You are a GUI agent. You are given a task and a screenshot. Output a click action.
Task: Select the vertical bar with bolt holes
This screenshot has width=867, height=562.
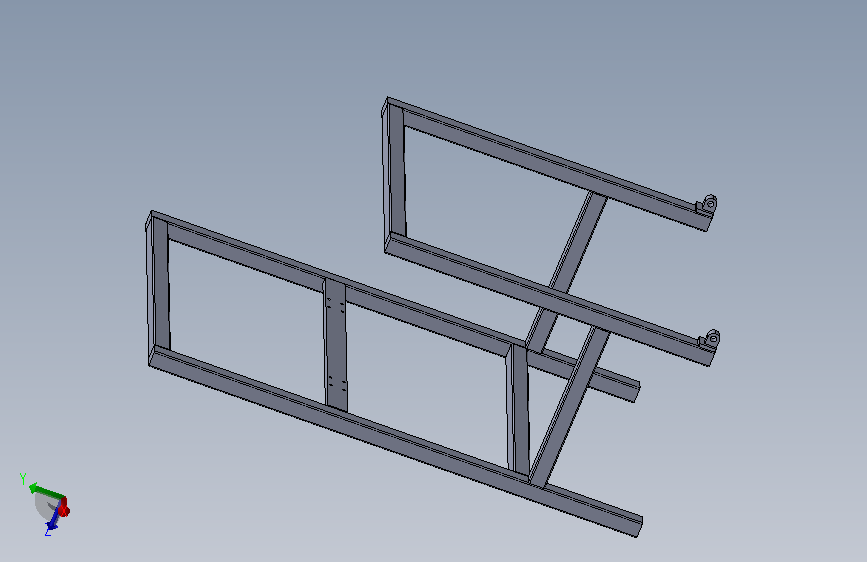(x=336, y=345)
